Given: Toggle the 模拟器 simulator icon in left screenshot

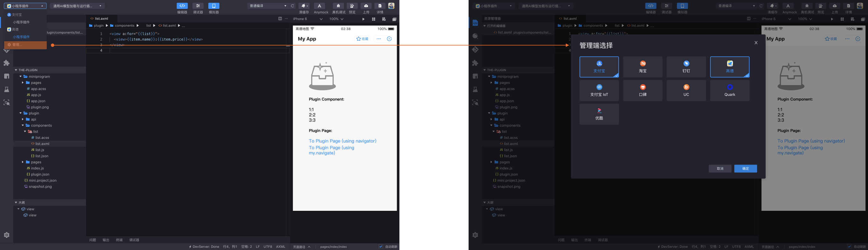Looking at the screenshot, I should (214, 6).
